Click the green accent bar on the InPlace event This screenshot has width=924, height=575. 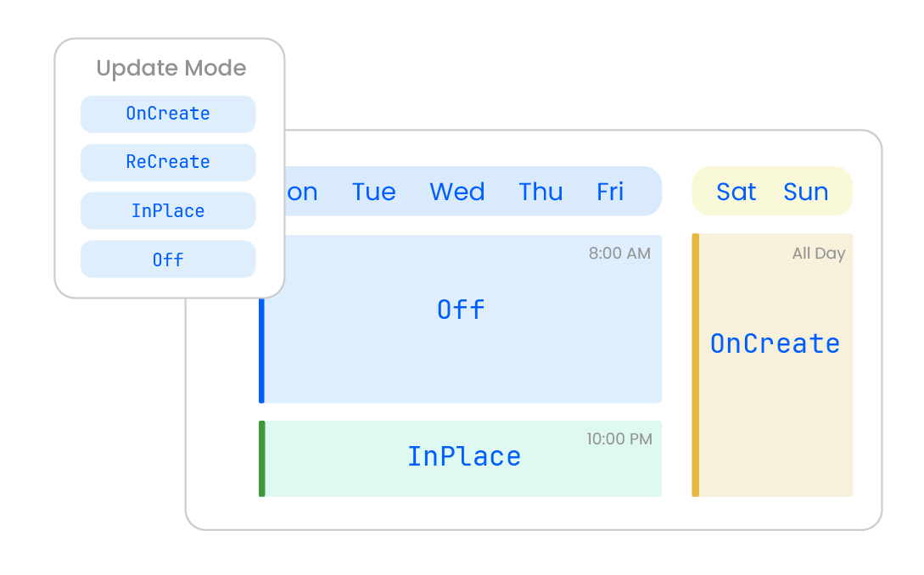coord(262,456)
